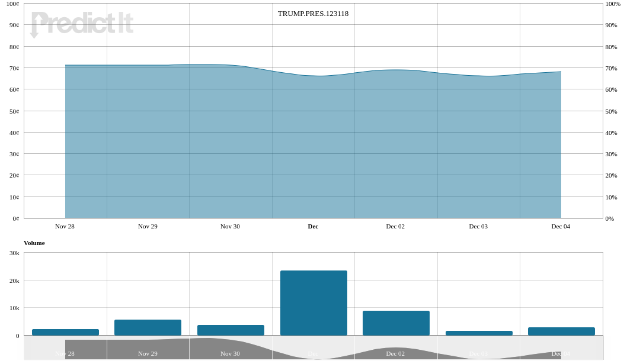Click the Nov 28 volume bar
The height and width of the screenshot is (364, 627).
tap(65, 332)
